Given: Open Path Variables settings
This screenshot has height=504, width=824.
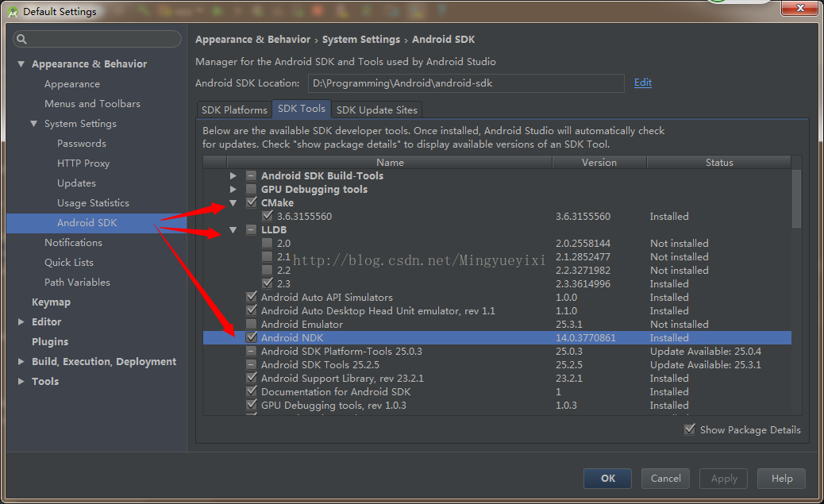Looking at the screenshot, I should (x=77, y=283).
